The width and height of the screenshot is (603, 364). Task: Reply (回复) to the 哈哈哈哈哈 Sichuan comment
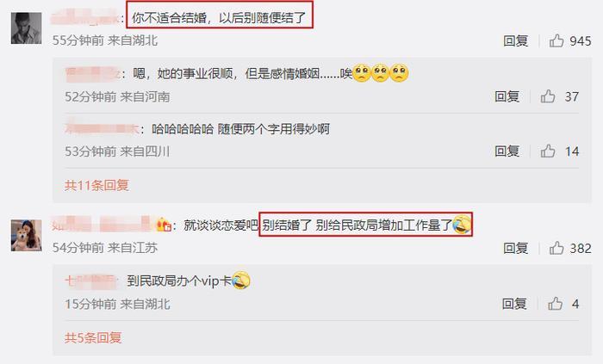[x=507, y=151]
